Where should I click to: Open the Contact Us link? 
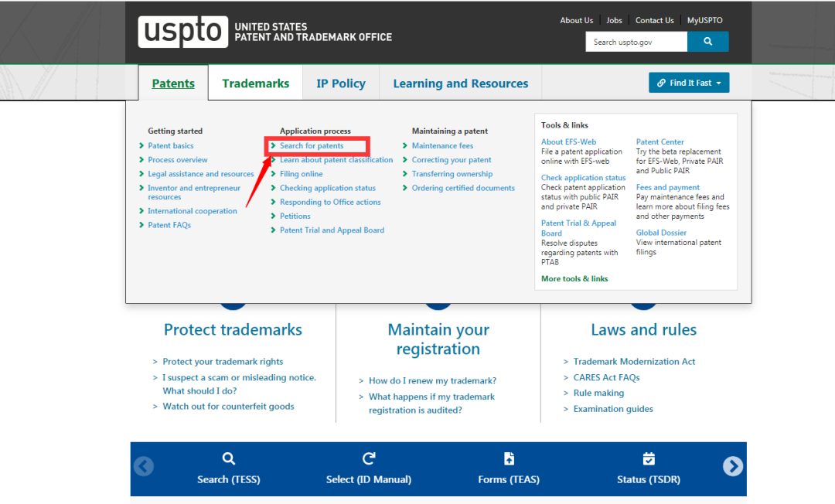655,20
